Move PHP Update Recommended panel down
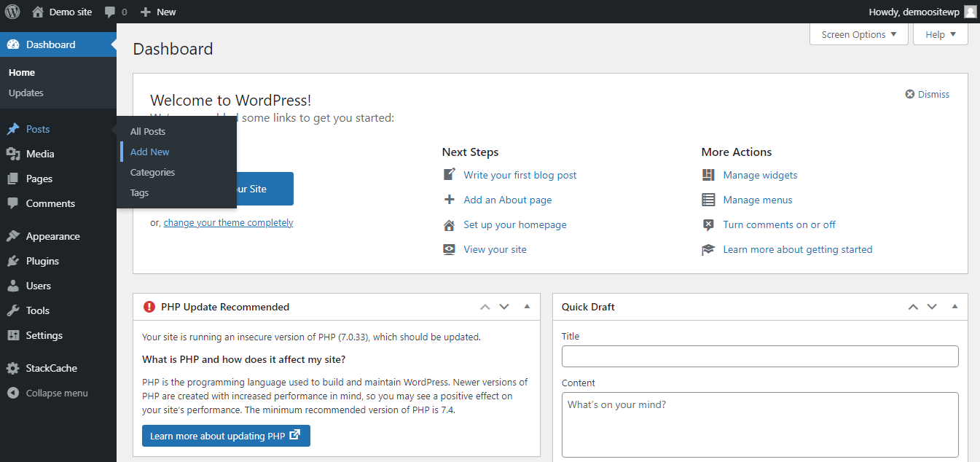The height and width of the screenshot is (462, 980). [x=504, y=307]
